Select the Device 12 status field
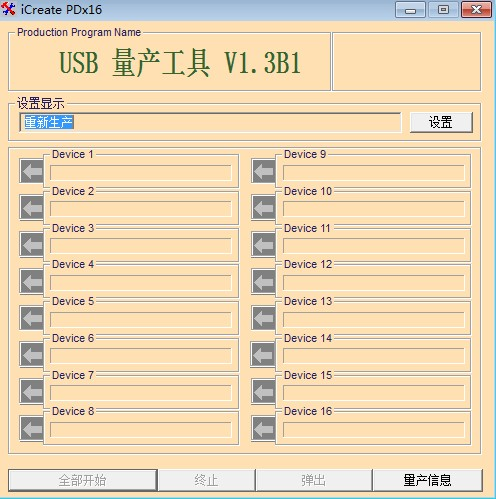Viewport: 496px width, 499px height. [x=374, y=283]
